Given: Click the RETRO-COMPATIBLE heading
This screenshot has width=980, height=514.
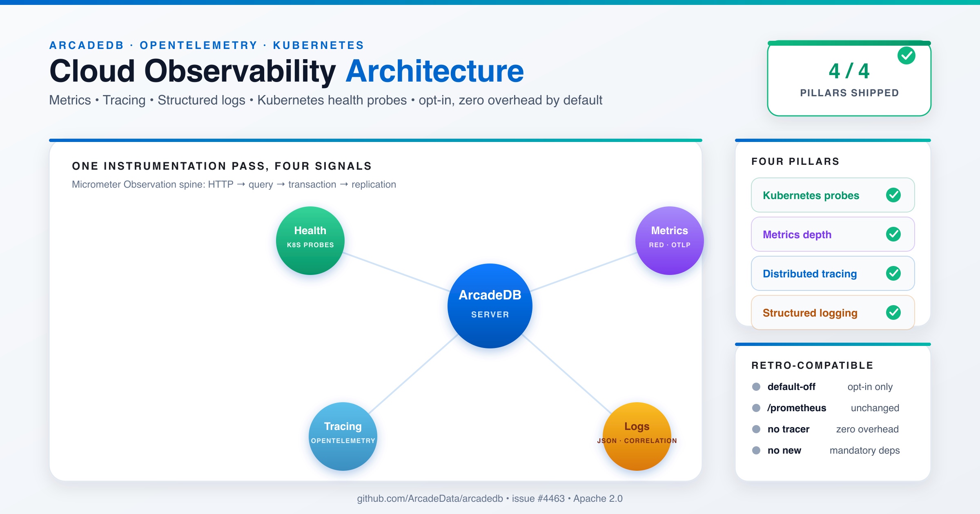Looking at the screenshot, I should (813, 366).
